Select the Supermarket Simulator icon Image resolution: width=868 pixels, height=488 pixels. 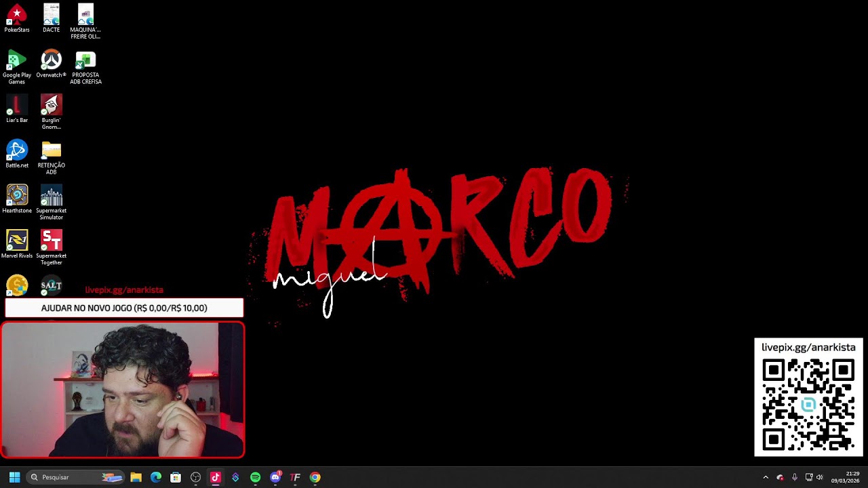point(51,203)
